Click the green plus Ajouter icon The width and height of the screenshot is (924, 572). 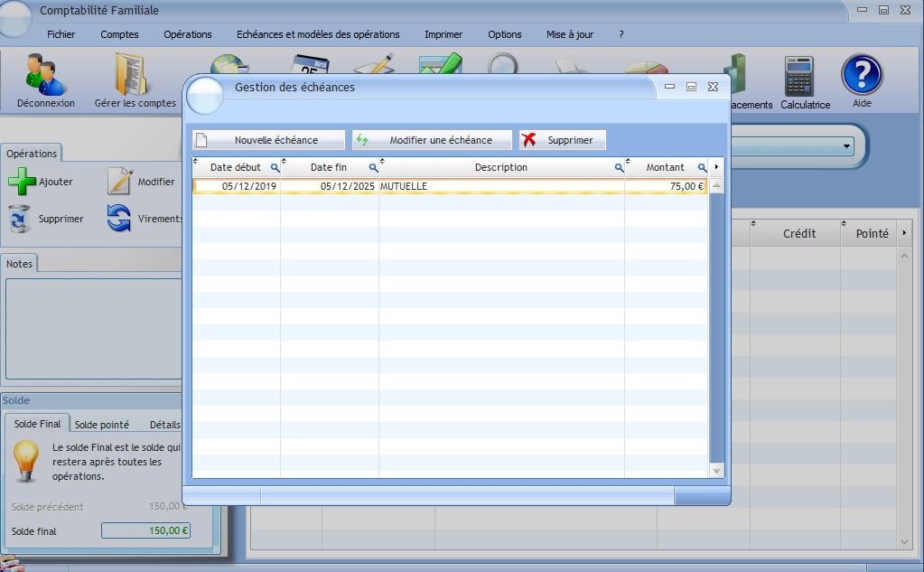pos(22,181)
